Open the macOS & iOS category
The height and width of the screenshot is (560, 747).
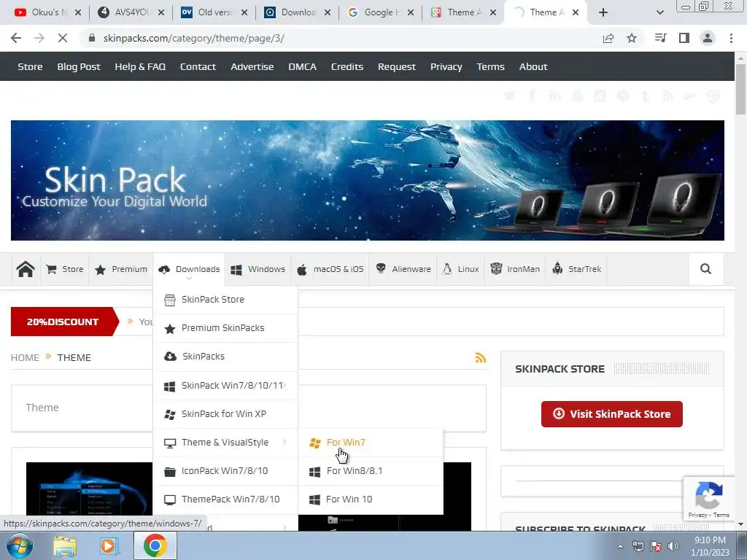tap(330, 269)
